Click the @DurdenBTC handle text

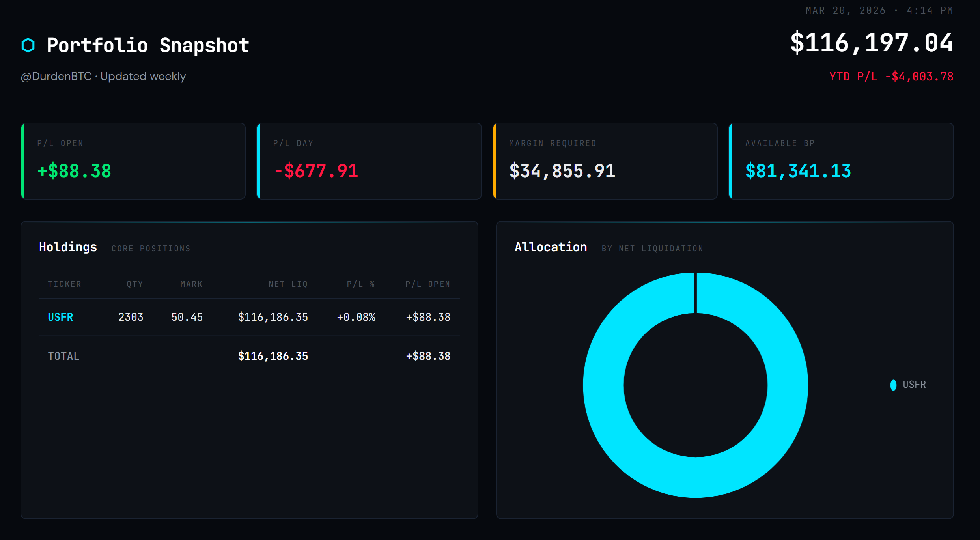pos(56,76)
